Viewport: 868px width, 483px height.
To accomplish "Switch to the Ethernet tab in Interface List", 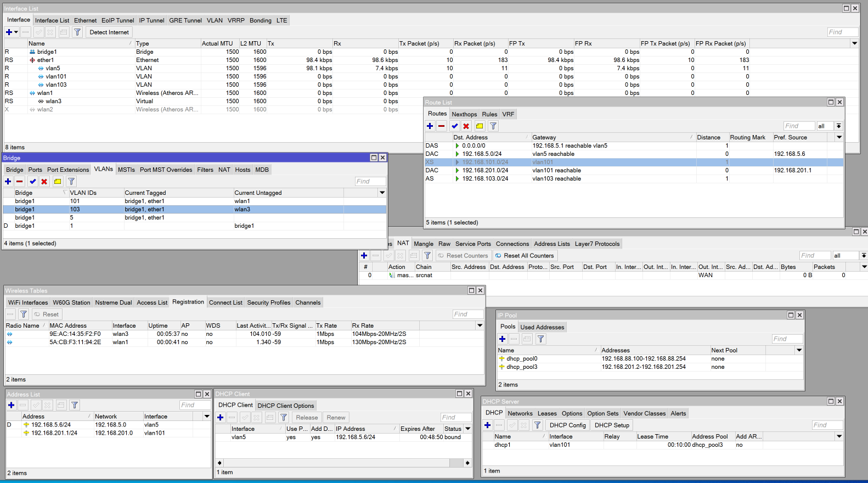I will (86, 20).
